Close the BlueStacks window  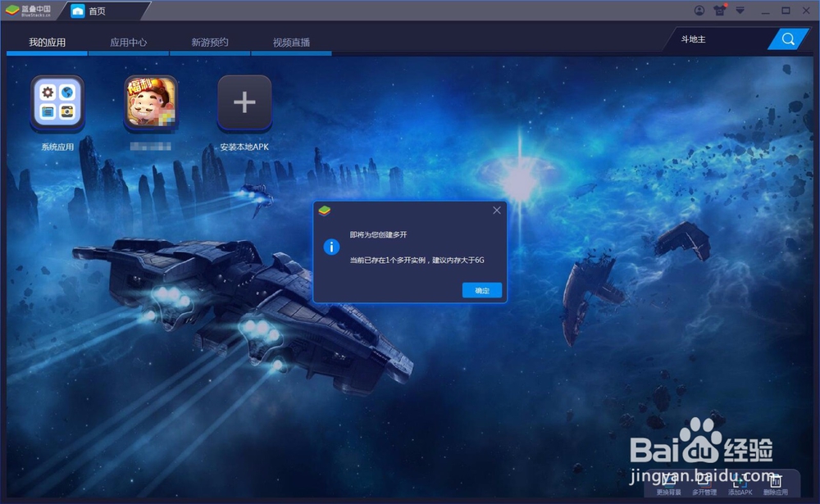pos(806,11)
